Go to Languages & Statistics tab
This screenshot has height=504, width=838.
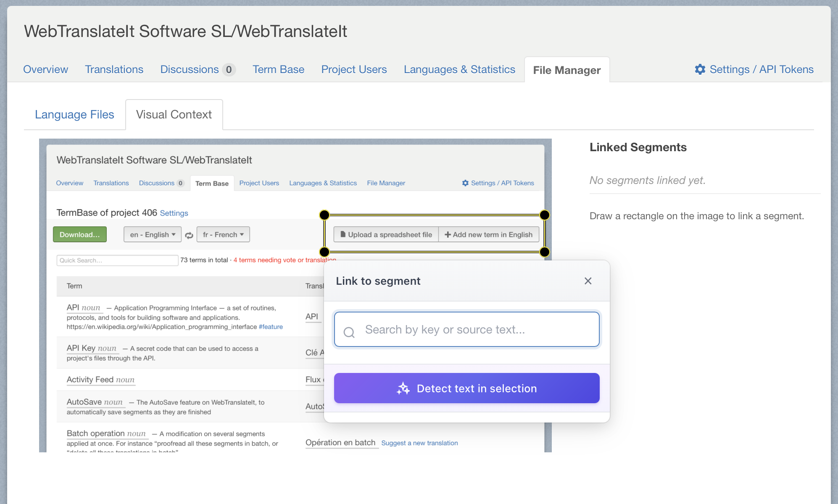coord(459,69)
